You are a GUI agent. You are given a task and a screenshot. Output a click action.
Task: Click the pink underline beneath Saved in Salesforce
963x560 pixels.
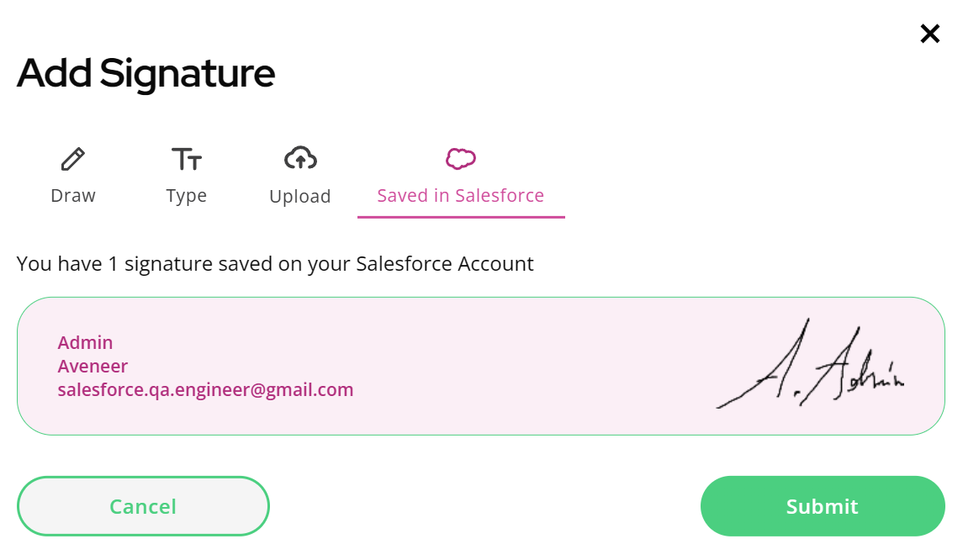[x=461, y=217]
